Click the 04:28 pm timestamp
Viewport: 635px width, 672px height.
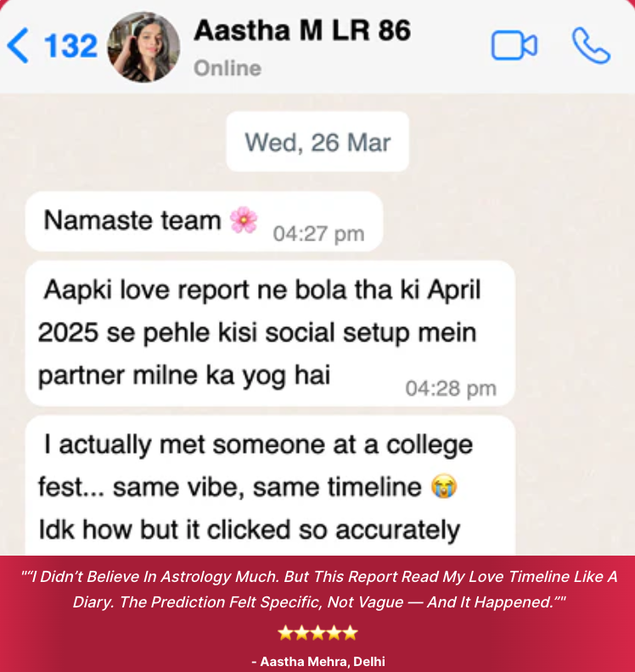point(451,389)
